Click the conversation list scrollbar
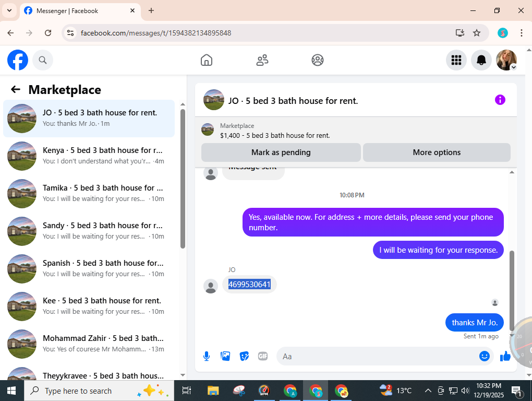The height and width of the screenshot is (401, 532). point(183,179)
